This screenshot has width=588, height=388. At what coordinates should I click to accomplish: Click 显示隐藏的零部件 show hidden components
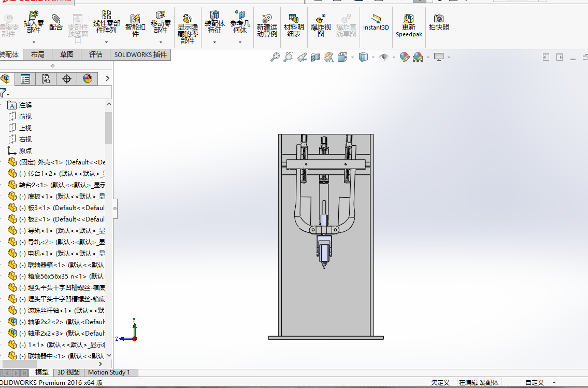click(x=188, y=29)
